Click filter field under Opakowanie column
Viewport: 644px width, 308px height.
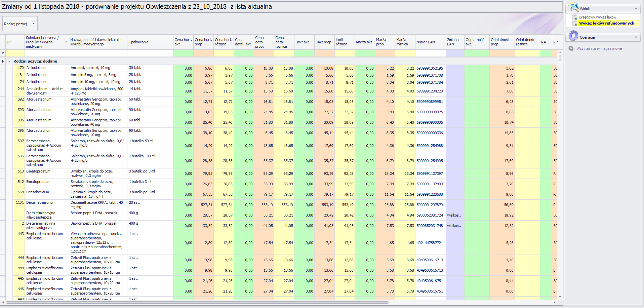[x=150, y=53]
